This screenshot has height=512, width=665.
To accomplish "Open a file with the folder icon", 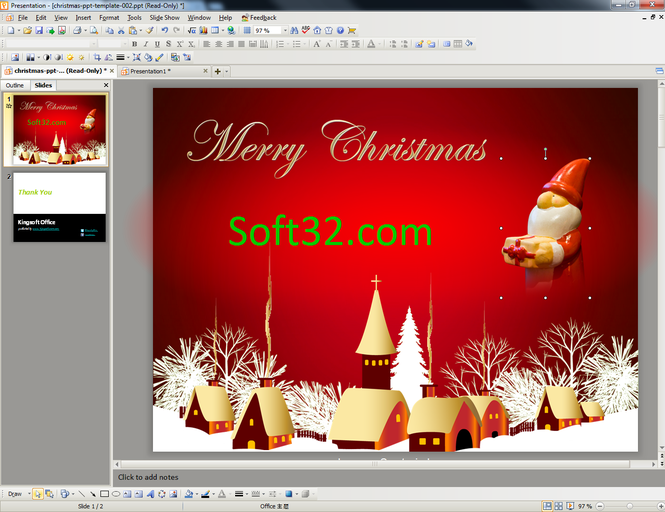I will click(x=28, y=31).
